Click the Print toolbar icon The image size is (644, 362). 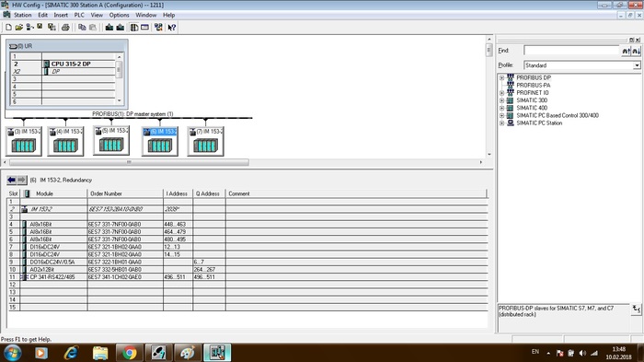click(x=65, y=27)
